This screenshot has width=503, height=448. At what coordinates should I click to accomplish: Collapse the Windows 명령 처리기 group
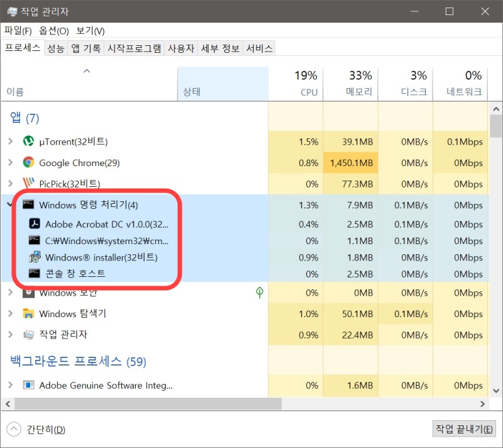point(9,203)
